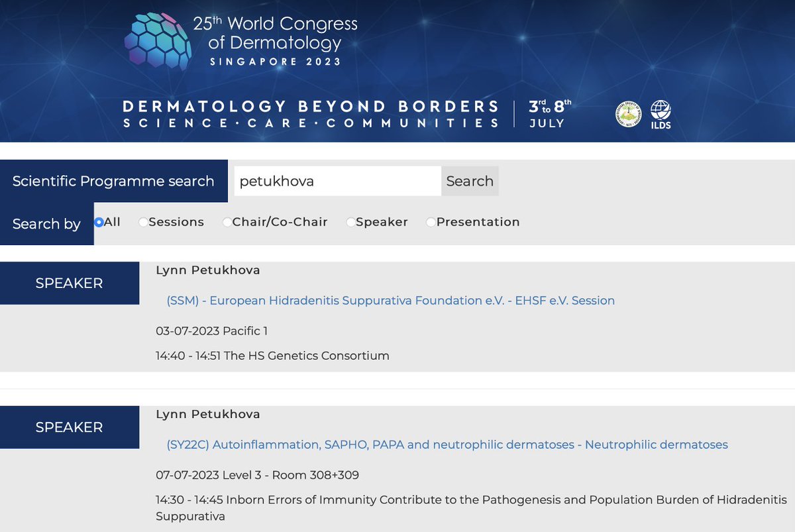Click the 3rd to 8th July date text
This screenshot has height=532, width=795.
[549, 113]
